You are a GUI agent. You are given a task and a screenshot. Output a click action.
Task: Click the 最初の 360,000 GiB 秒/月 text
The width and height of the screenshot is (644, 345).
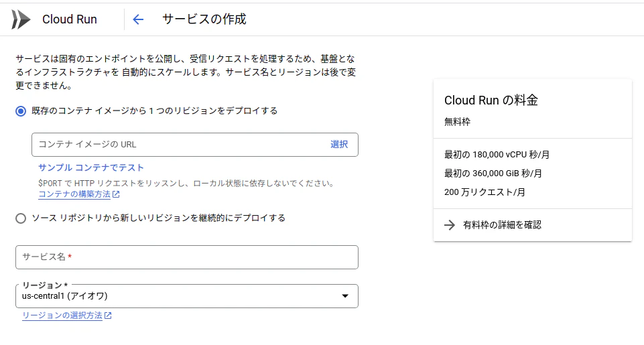[x=493, y=174]
